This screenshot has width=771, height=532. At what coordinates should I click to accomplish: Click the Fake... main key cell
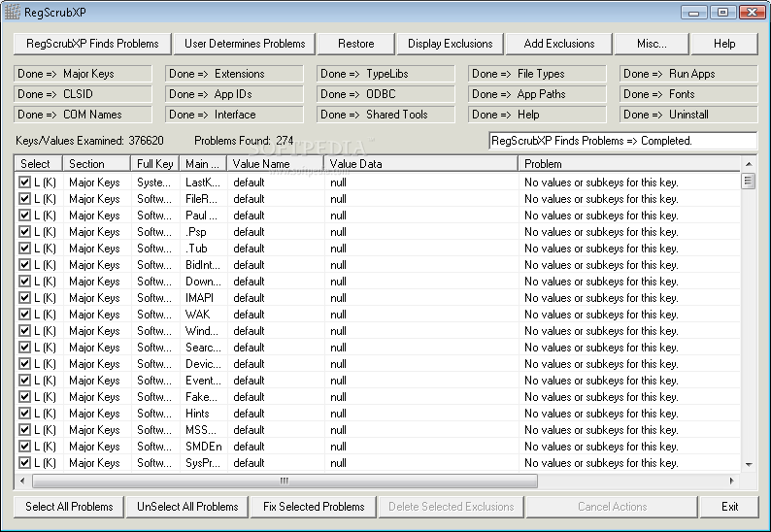(203, 397)
